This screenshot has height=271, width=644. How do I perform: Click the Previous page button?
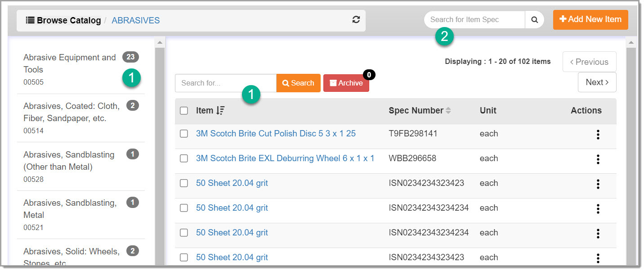point(589,62)
